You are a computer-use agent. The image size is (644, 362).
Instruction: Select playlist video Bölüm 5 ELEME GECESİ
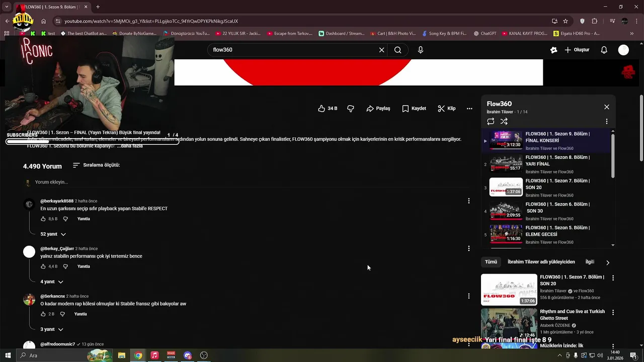pos(546,234)
